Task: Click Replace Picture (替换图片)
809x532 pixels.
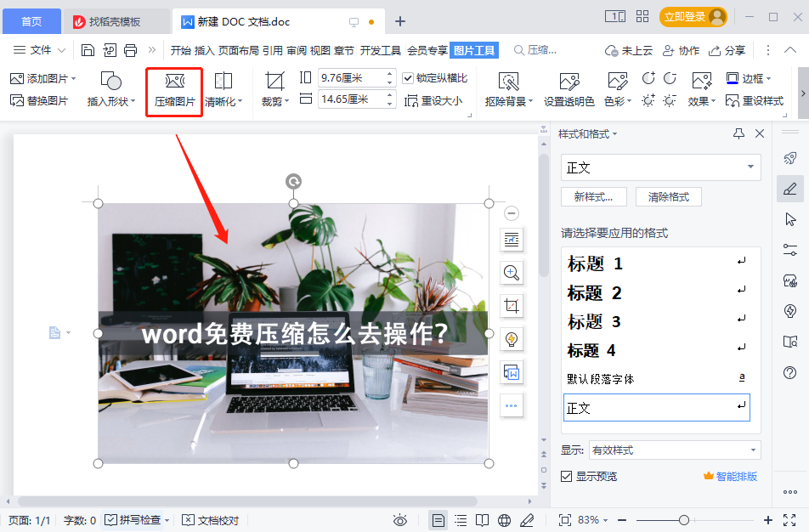Action: [x=39, y=100]
